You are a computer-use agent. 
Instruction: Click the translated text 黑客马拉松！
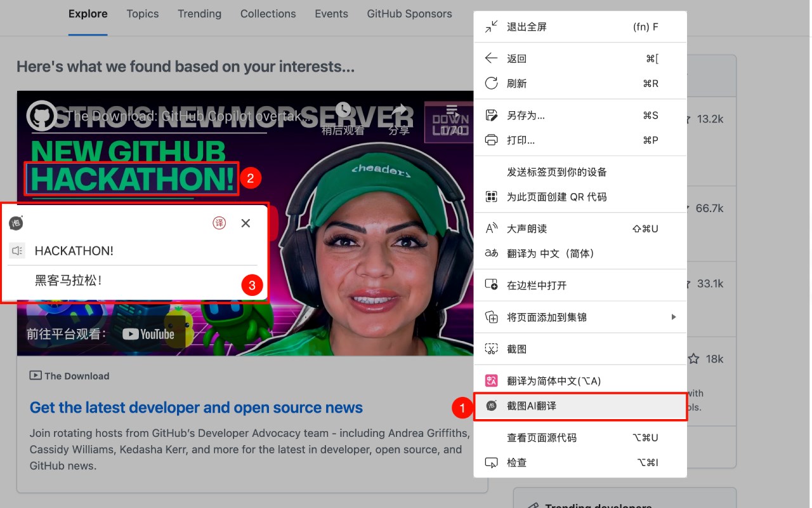[69, 280]
